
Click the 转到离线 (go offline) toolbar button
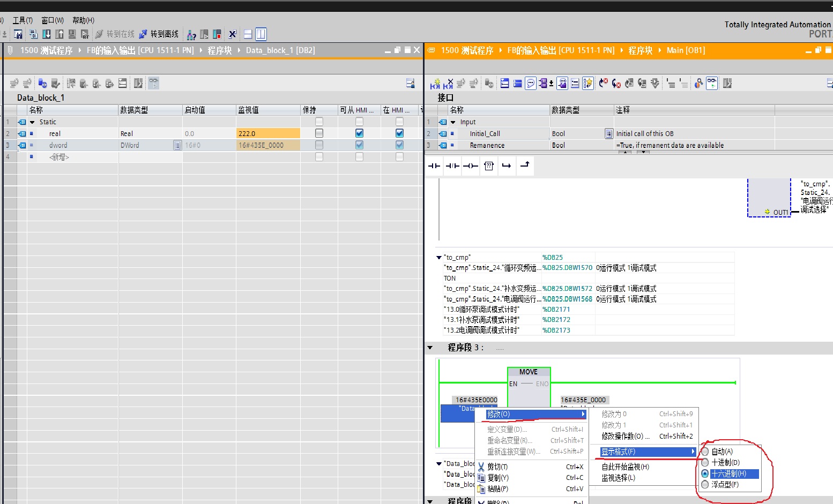(159, 34)
